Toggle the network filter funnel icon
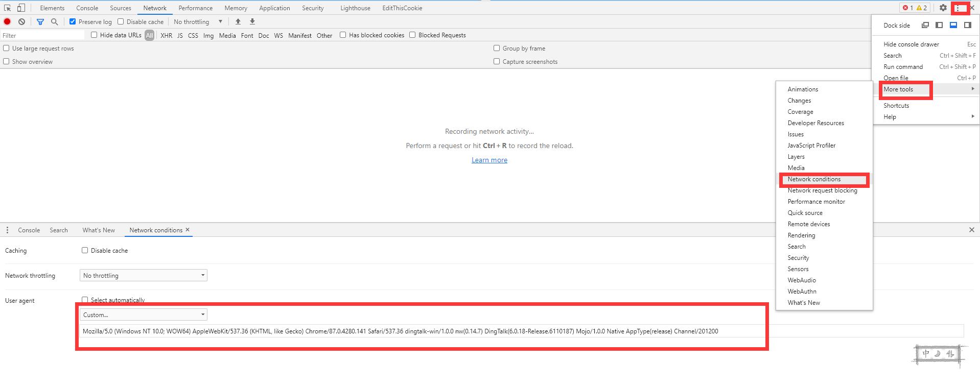 tap(40, 21)
